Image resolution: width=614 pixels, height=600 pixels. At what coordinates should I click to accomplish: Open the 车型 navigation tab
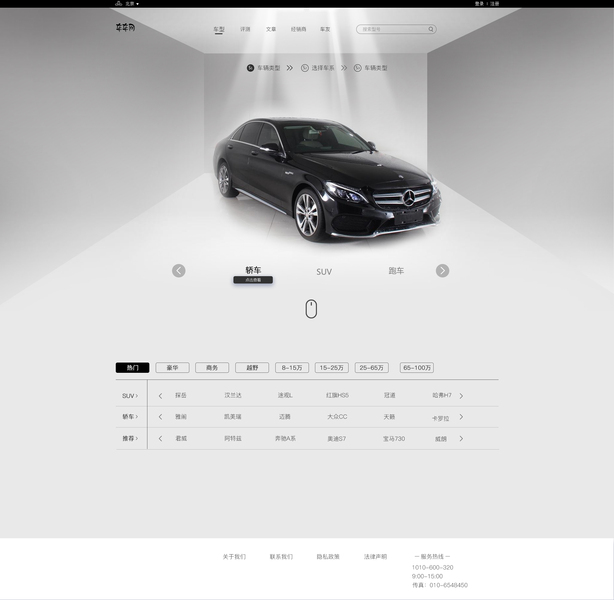pyautogui.click(x=219, y=29)
